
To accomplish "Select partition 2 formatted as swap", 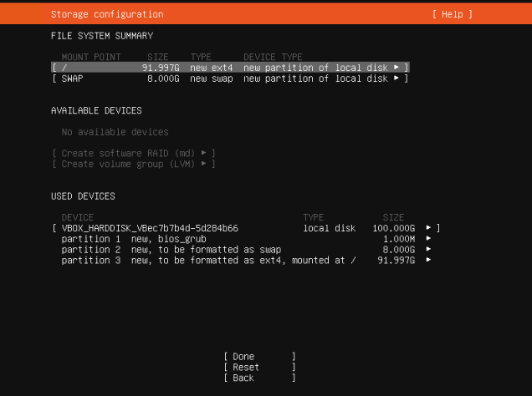I will click(x=246, y=250).
